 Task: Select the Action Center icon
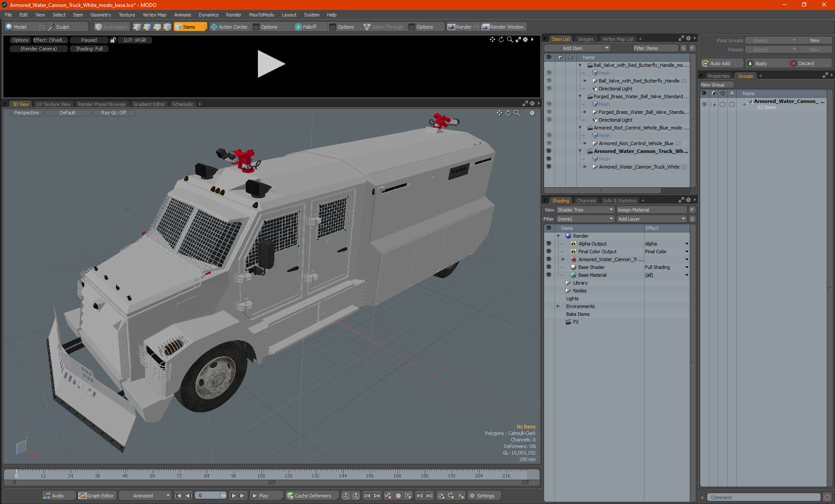[214, 27]
